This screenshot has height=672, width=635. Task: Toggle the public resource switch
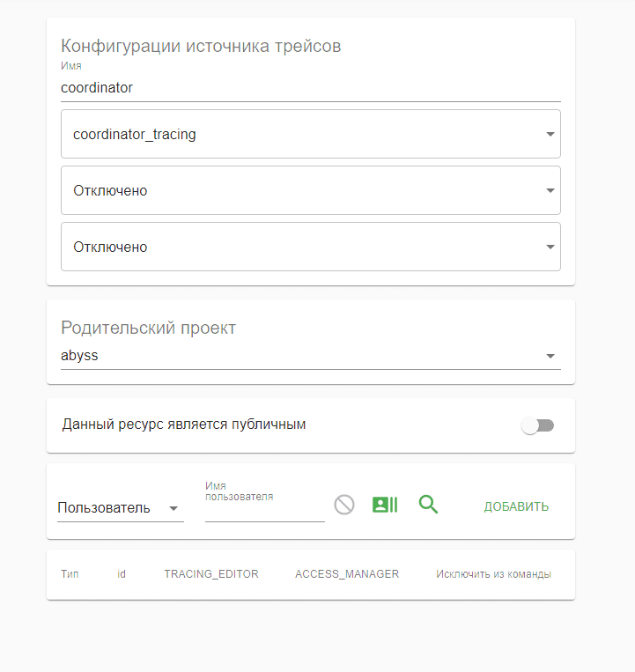[537, 425]
